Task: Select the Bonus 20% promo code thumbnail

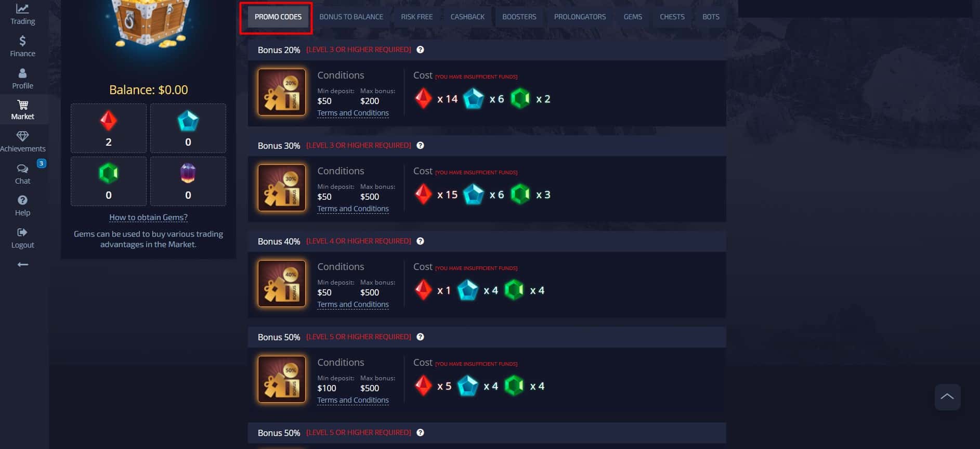Action: coord(282,92)
